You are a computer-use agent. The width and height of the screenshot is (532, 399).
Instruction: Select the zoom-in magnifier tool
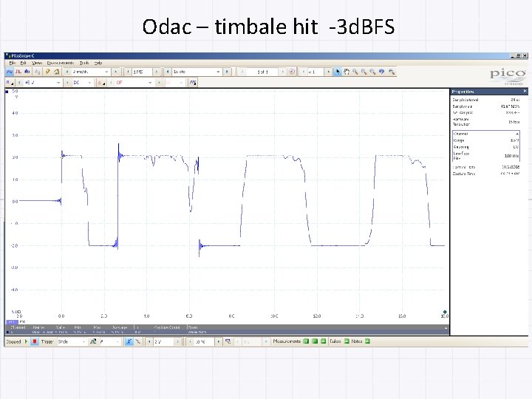coord(364,72)
